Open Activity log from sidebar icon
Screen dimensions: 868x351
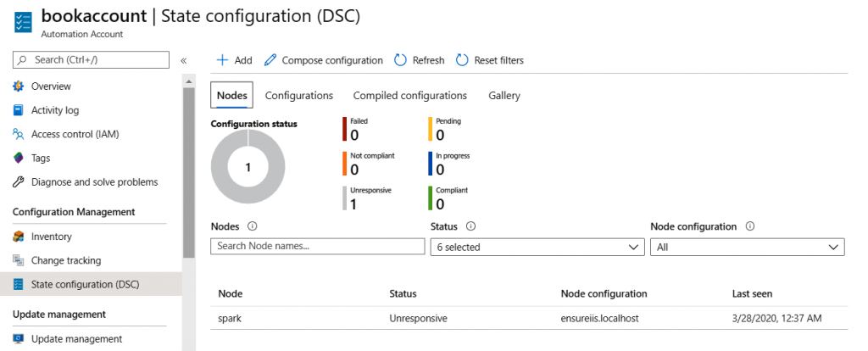click(18, 110)
